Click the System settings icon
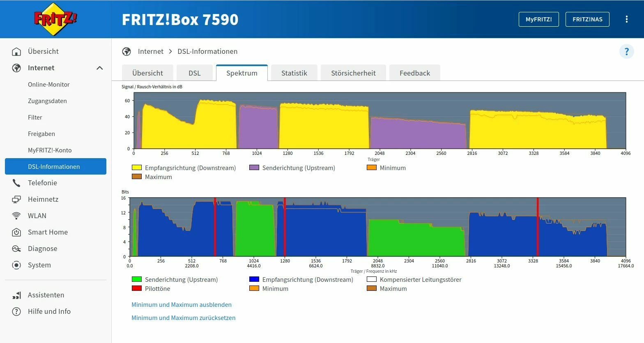 coord(16,265)
